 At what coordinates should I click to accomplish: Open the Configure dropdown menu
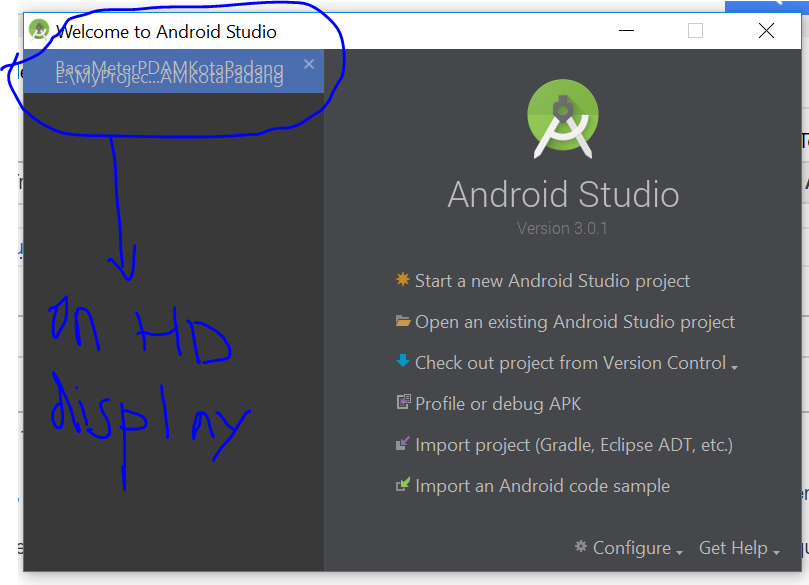click(x=632, y=548)
